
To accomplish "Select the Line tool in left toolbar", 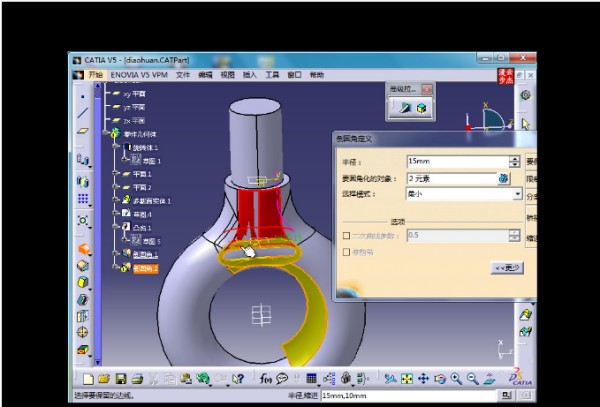I will coord(83,113).
